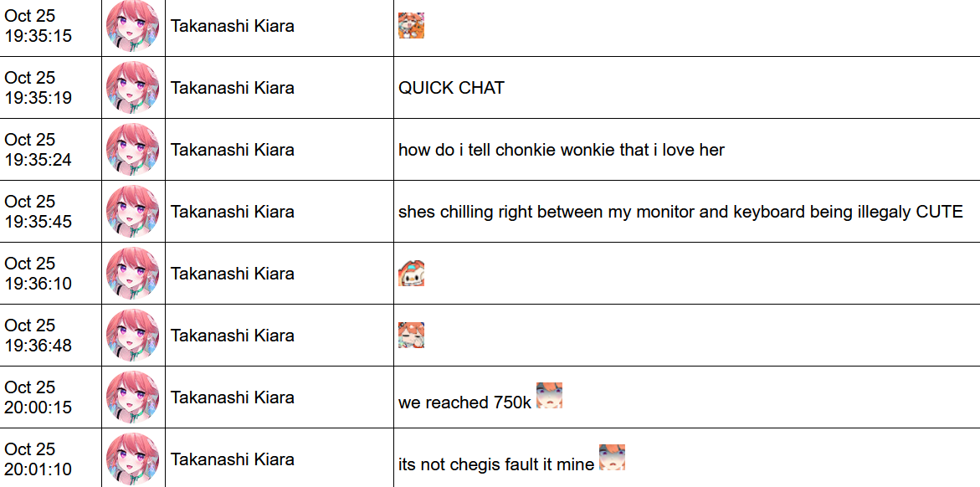This screenshot has height=487, width=980.
Task: Select the 'QUICK CHAT' message text
Action: click(451, 88)
